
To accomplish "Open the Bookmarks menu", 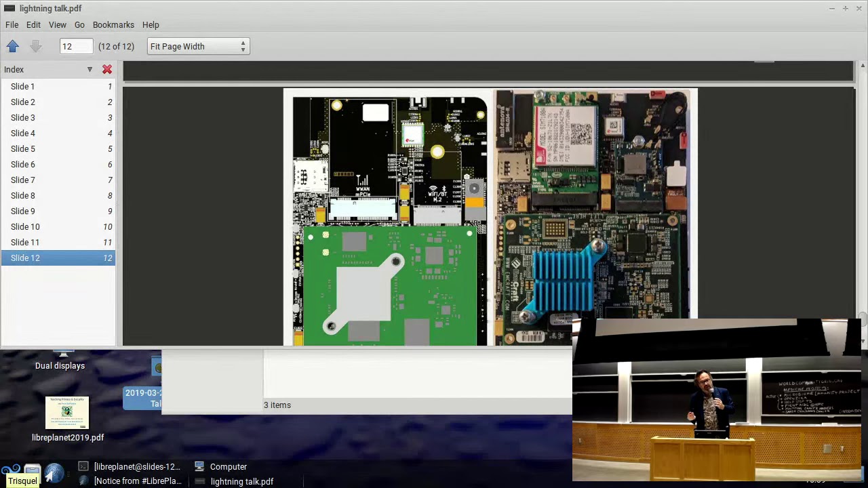I will (113, 24).
